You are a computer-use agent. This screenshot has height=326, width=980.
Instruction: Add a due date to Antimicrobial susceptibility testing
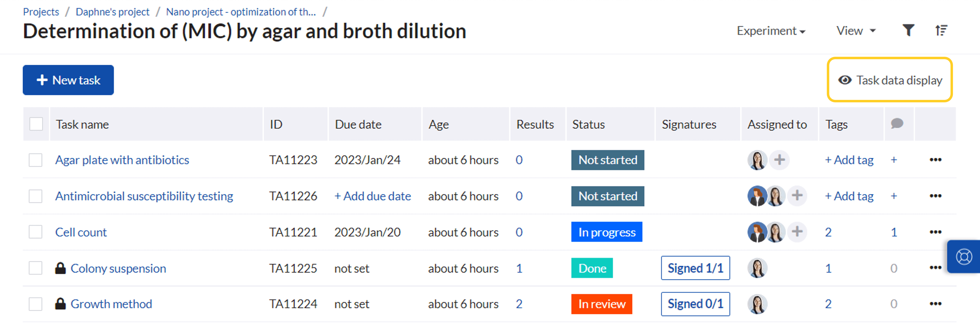(372, 196)
